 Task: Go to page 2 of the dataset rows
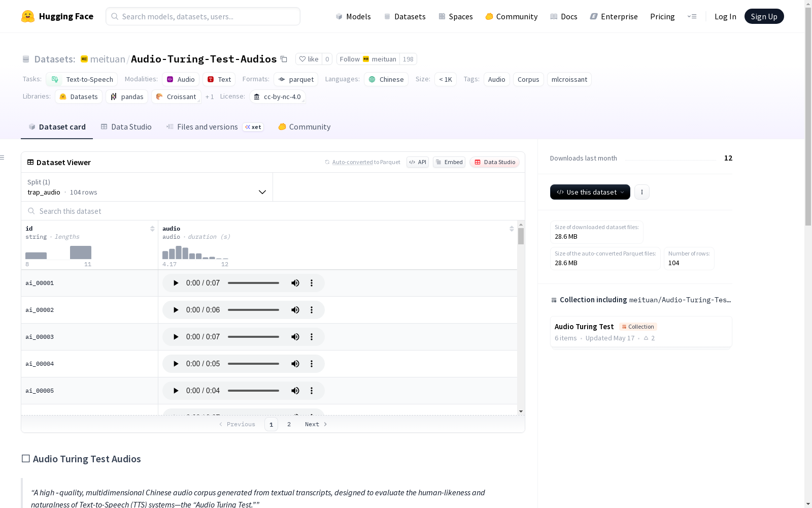289,424
